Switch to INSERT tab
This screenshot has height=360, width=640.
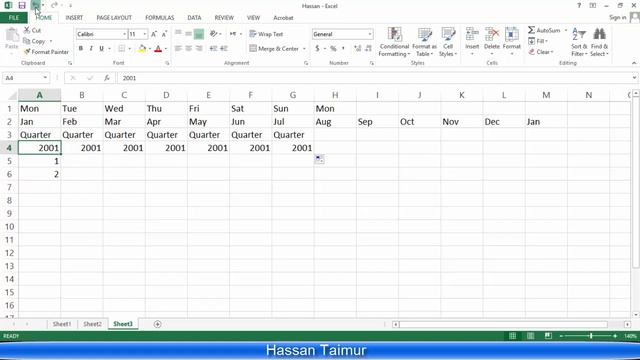tap(74, 18)
